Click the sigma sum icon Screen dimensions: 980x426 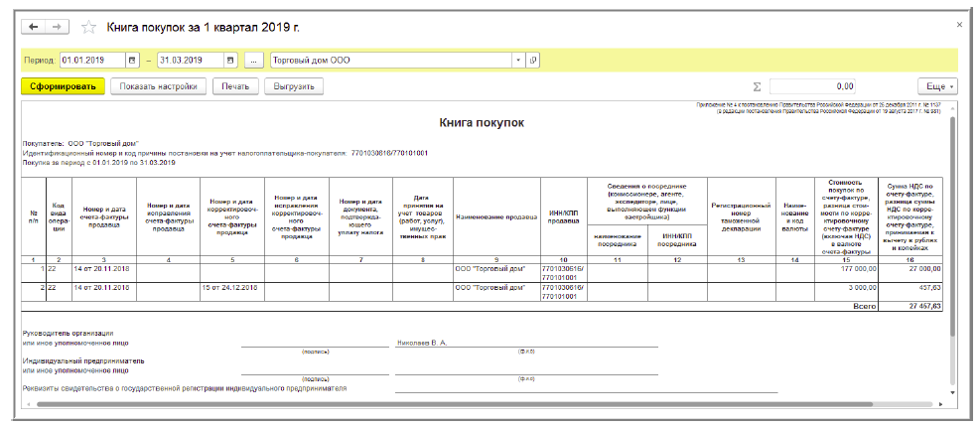click(x=758, y=86)
